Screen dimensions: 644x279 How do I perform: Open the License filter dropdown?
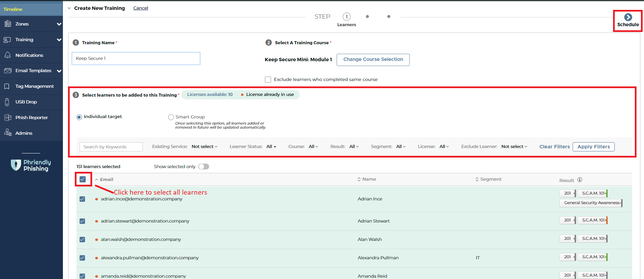pyautogui.click(x=444, y=147)
